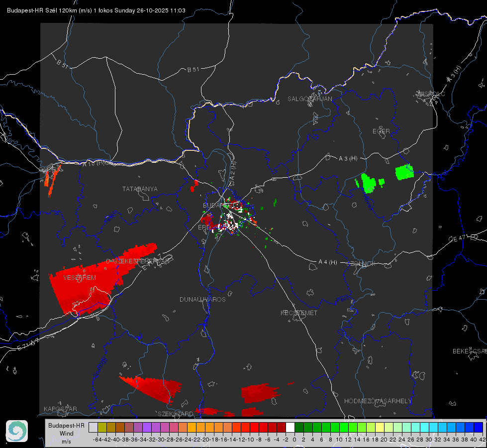487x448 pixels.
Task: Select the deep blue swatch between 40 and 42
Action: point(478,427)
